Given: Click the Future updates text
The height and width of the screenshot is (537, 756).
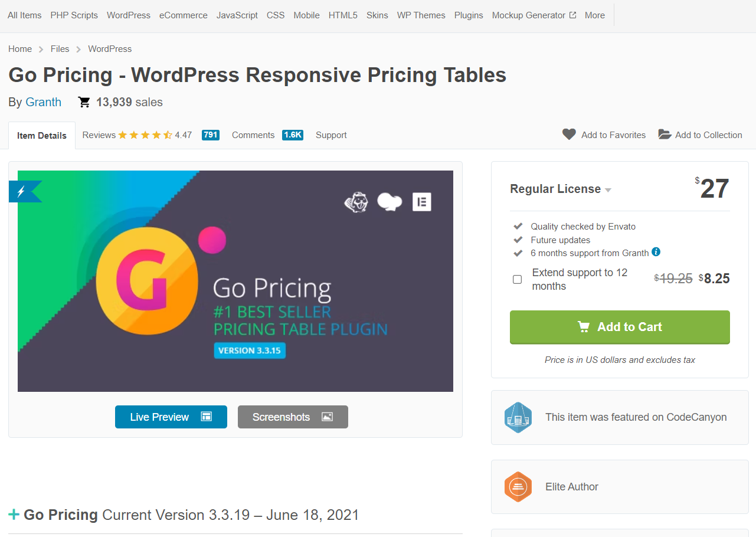Looking at the screenshot, I should [x=560, y=240].
